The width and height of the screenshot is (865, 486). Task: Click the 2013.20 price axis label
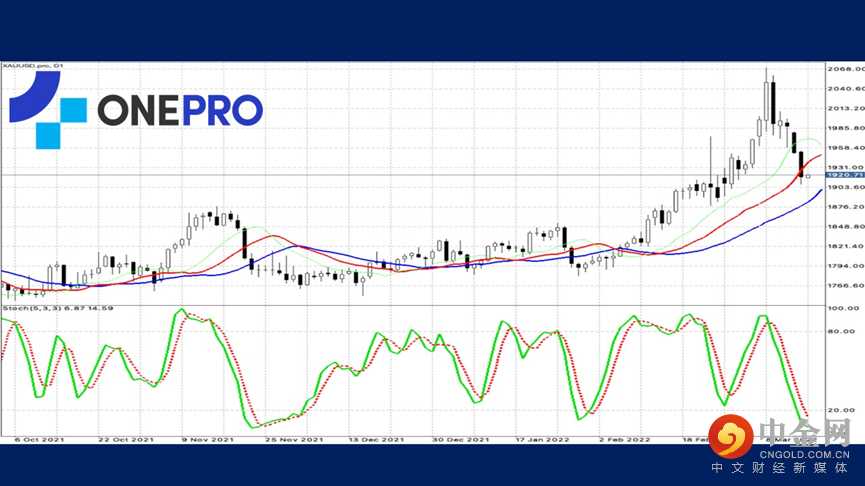(846, 109)
